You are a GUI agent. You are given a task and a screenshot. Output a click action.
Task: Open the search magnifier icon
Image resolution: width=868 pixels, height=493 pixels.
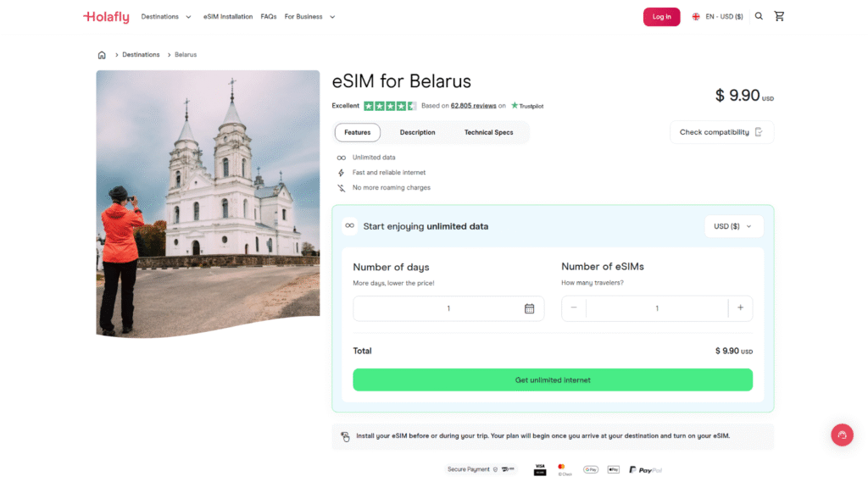(x=759, y=15)
